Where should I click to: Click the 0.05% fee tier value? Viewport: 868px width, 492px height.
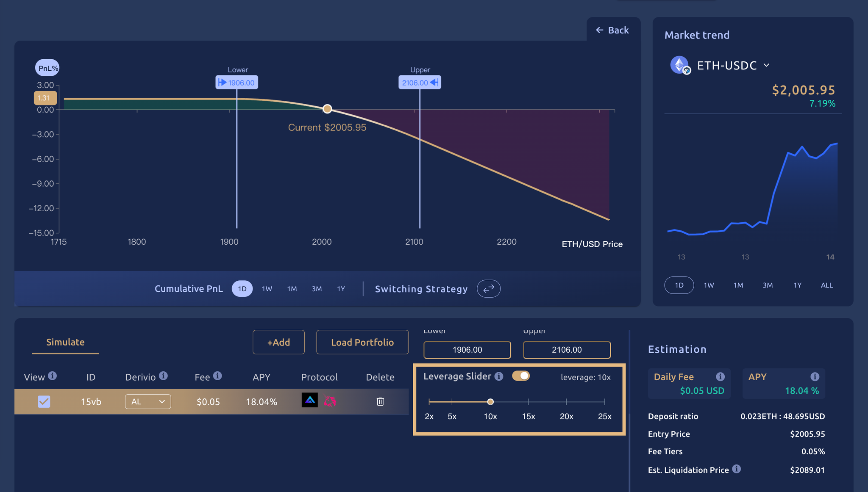(x=813, y=451)
